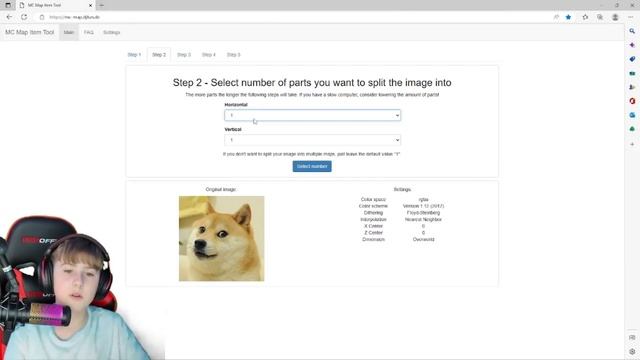Go back with the browser back arrow
The width and height of the screenshot is (640, 360).
click(9, 17)
